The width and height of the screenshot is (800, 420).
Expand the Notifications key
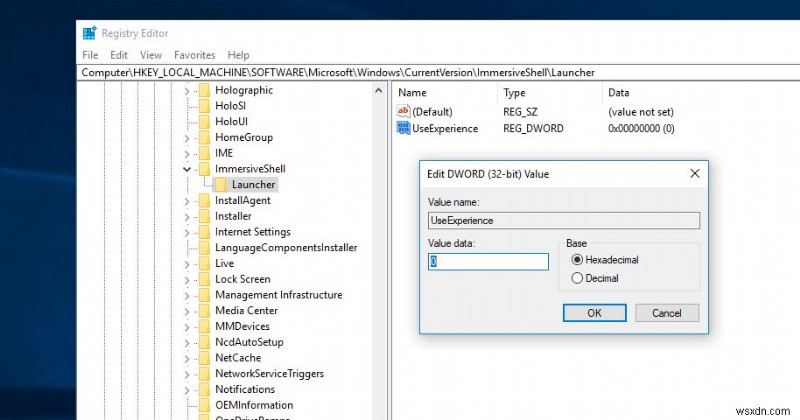[x=187, y=390]
